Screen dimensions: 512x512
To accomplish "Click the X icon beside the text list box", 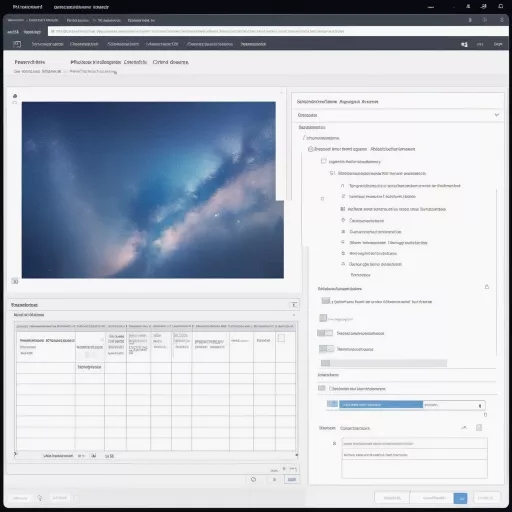I will coord(334,443).
